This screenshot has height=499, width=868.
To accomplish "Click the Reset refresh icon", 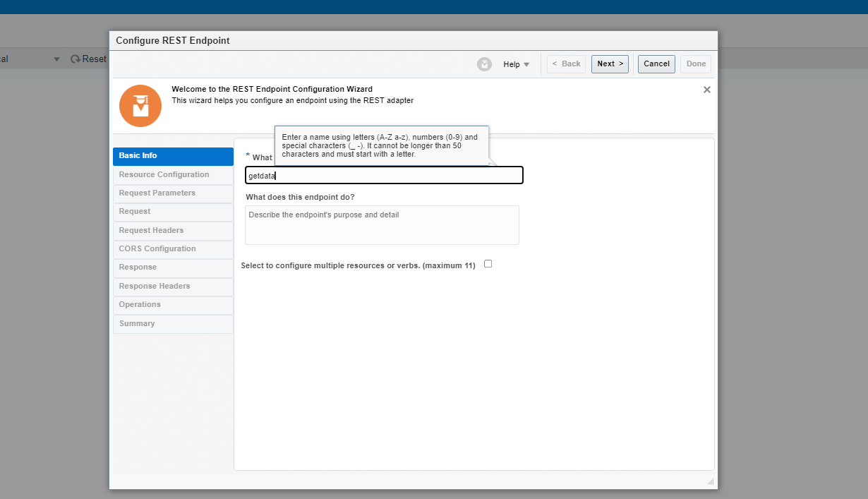I will click(x=74, y=59).
